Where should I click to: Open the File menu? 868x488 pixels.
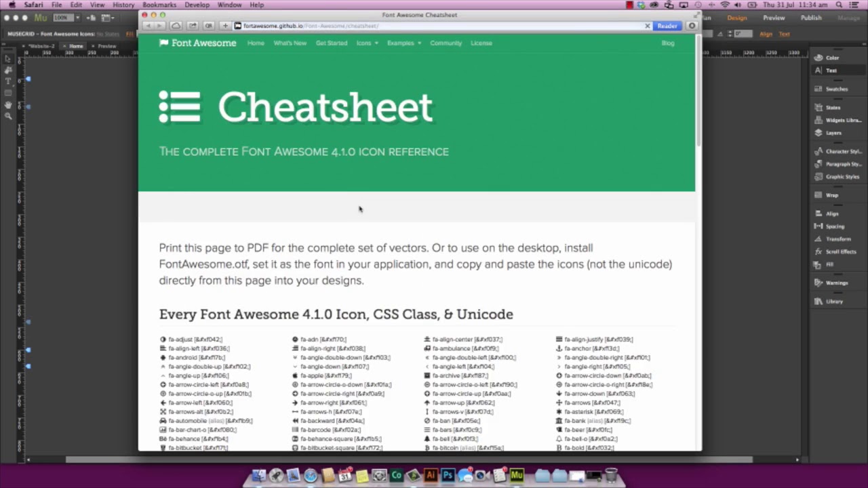[57, 5]
